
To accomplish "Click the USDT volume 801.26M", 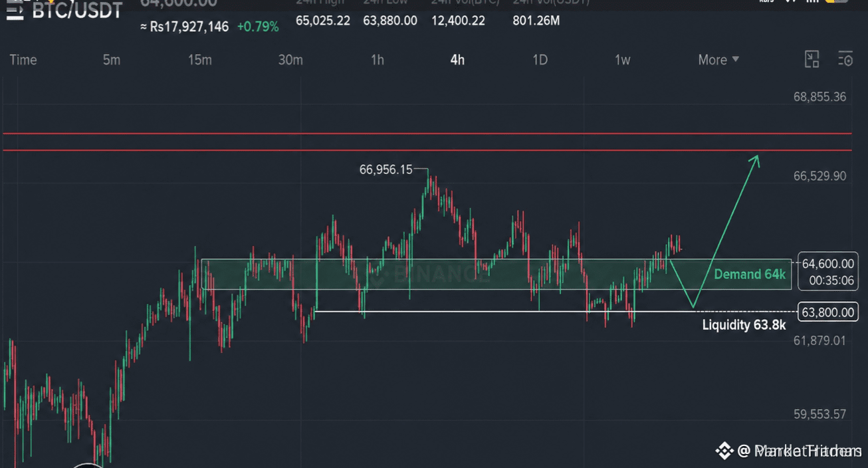I will click(536, 21).
